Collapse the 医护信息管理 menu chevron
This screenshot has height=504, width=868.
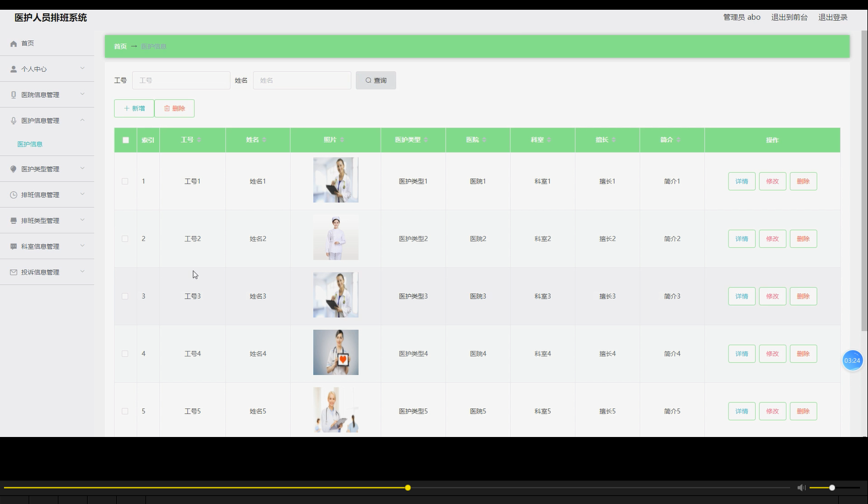point(82,120)
